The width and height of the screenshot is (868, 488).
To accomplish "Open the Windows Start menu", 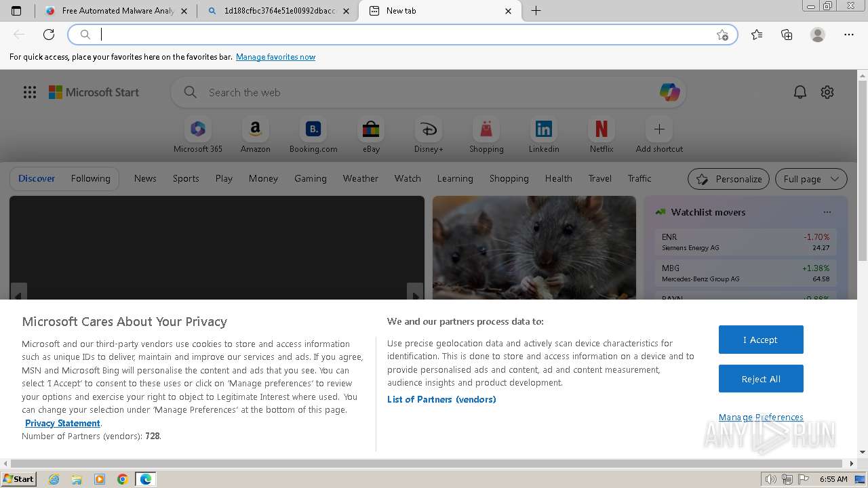I will (19, 479).
